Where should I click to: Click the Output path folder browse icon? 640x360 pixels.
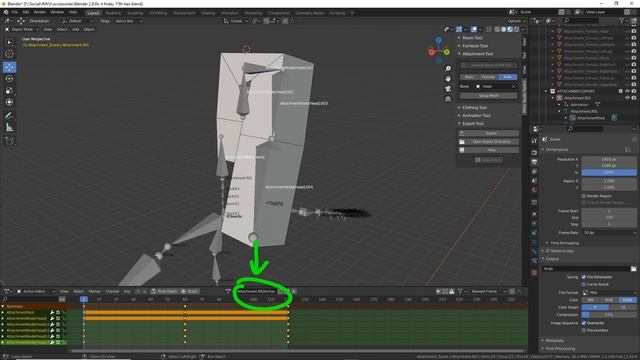[633, 269]
